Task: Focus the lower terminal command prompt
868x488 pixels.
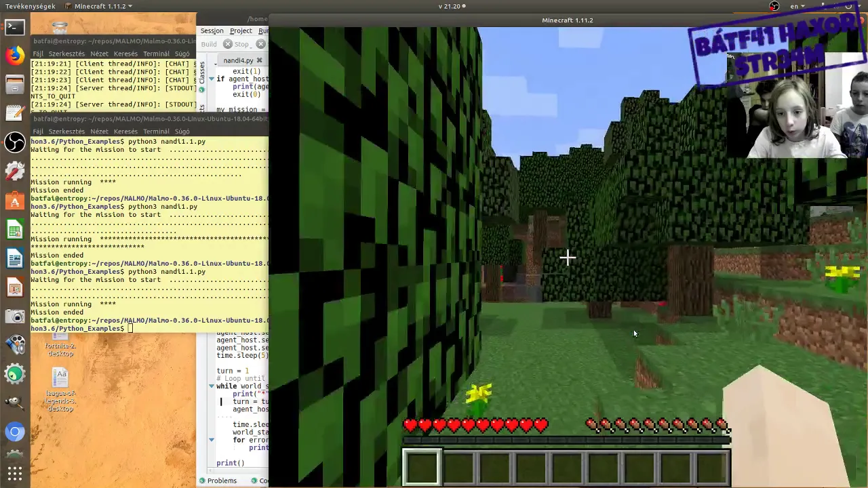Action: tap(130, 329)
